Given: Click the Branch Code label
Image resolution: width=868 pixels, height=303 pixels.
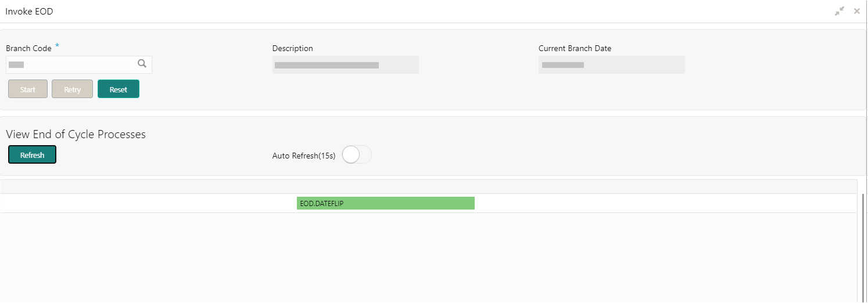Looking at the screenshot, I should [28, 49].
